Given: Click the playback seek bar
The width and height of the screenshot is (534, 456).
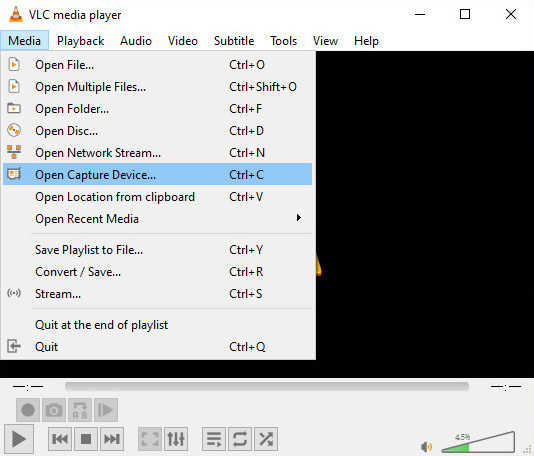Looking at the screenshot, I should click(x=267, y=386).
